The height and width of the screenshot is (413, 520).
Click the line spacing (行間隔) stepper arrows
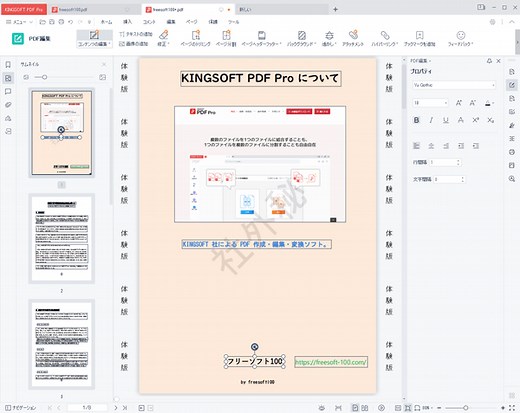pyautogui.click(x=458, y=162)
